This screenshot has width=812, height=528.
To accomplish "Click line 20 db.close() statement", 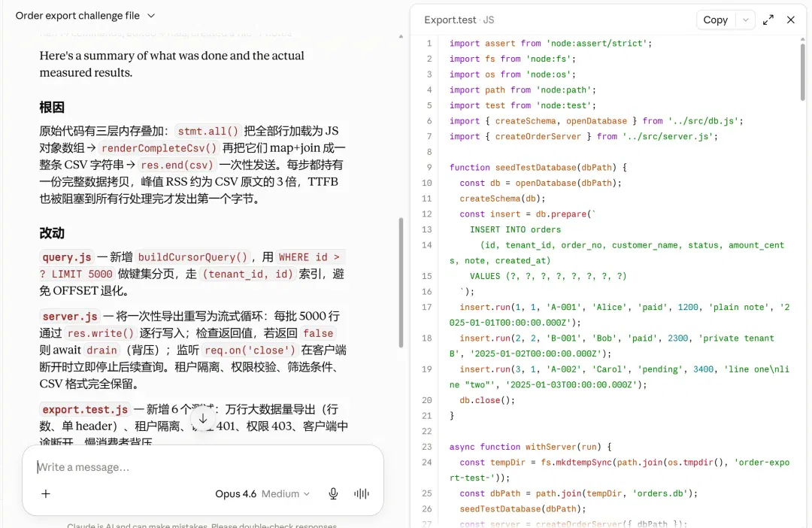I will (x=486, y=400).
